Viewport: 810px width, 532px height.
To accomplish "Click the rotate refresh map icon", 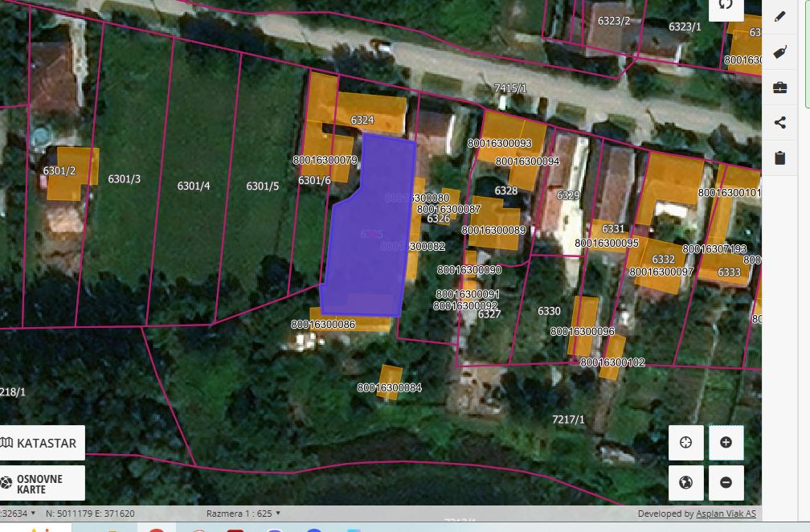I will [726, 5].
